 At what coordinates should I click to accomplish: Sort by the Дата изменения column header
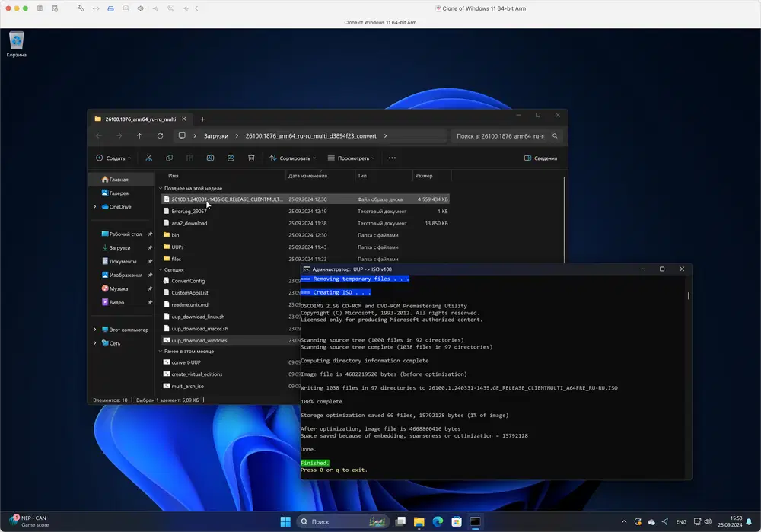click(x=307, y=176)
